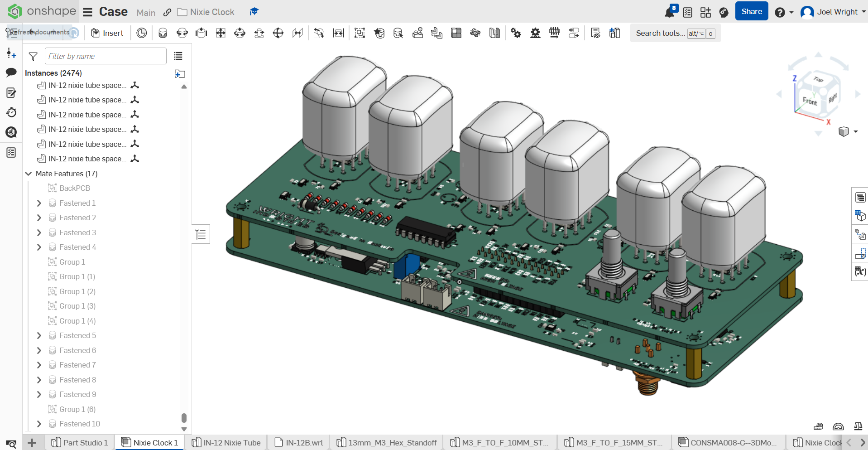Click the Group tool icon
Screen dimensions: 868x450
coord(360,33)
